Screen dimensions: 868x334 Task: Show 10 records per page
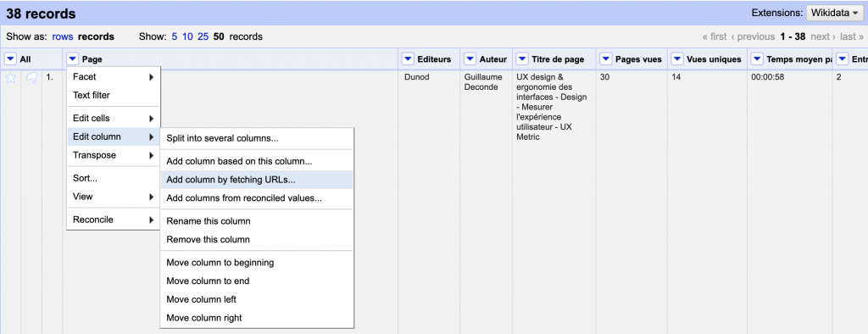(187, 37)
